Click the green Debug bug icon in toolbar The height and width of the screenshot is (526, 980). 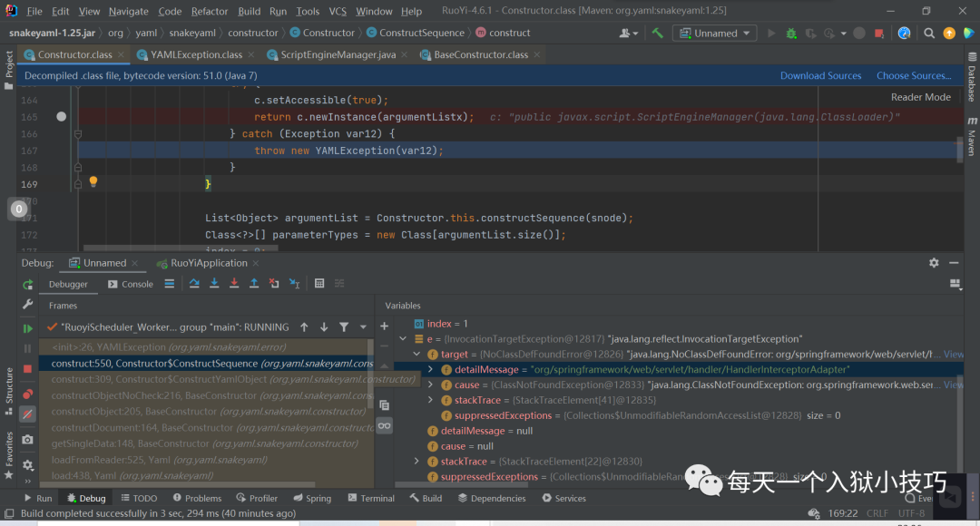791,34
